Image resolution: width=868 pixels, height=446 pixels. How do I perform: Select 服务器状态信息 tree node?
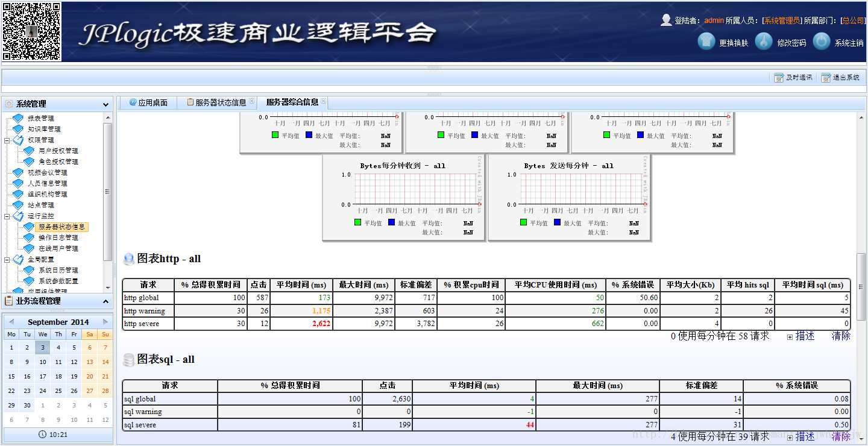(x=62, y=227)
